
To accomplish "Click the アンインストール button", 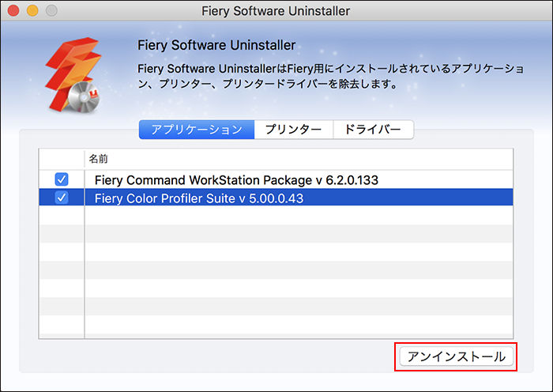I will coord(456,356).
